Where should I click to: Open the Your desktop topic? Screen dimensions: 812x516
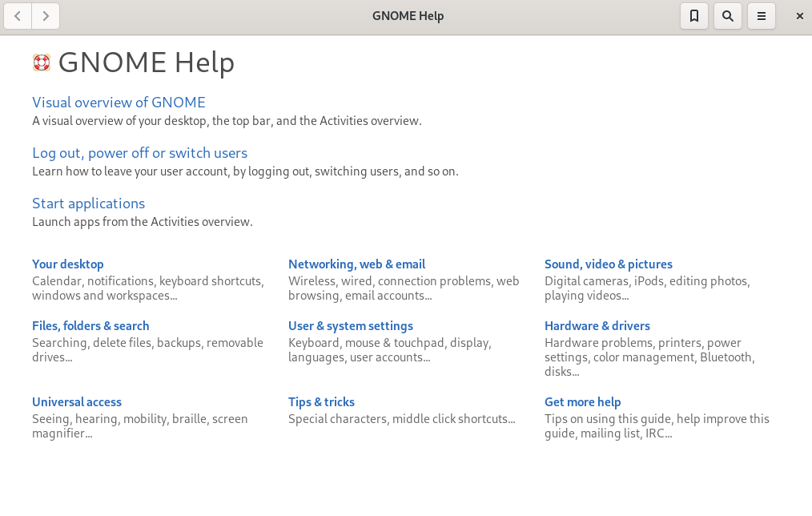click(68, 264)
